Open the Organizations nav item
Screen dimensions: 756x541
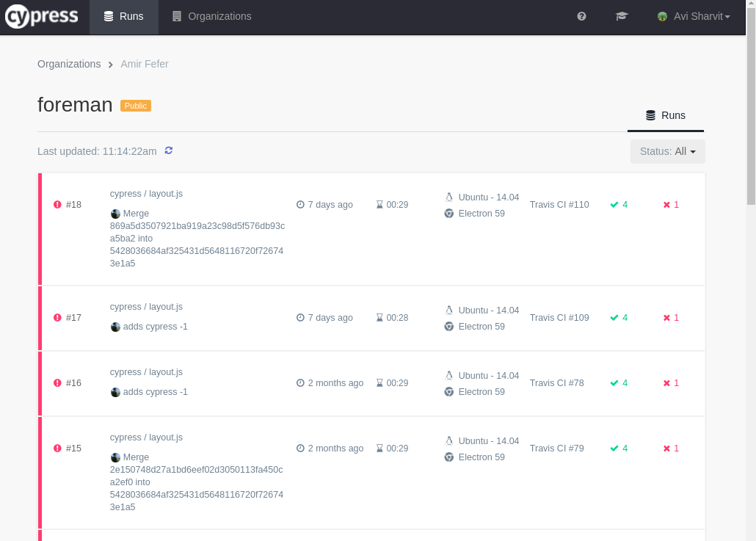(x=211, y=17)
